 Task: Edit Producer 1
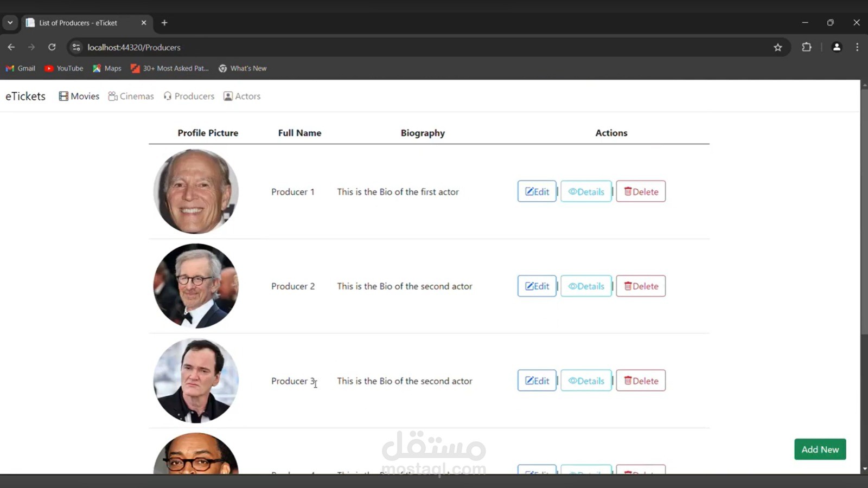(x=537, y=191)
